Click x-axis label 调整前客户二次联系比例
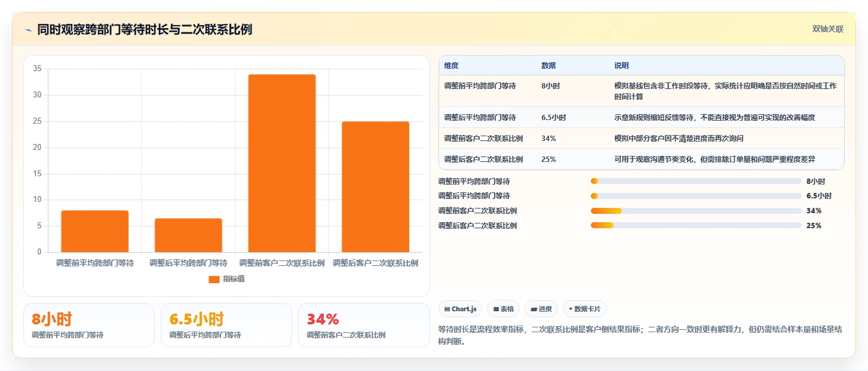Screen dimensions: 868x371 point(282,263)
